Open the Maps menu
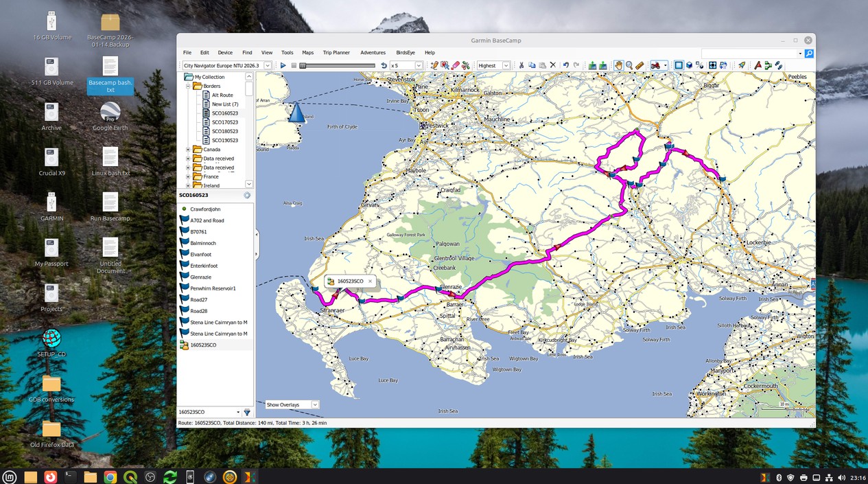Image resolution: width=868 pixels, height=484 pixels. 308,52
